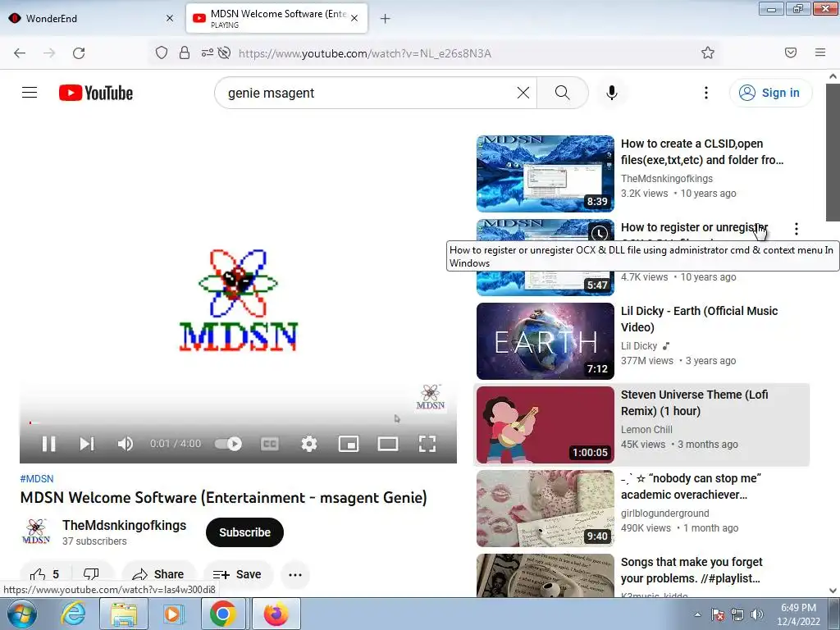Open the tracking protection shield
The image size is (840, 630).
[162, 52]
